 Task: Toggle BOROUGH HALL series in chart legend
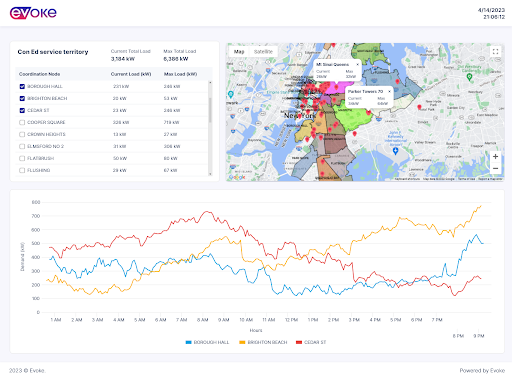click(x=207, y=342)
